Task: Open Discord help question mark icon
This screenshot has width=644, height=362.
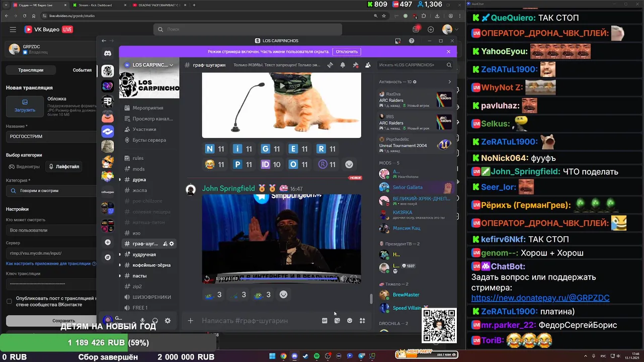Action: 412,41
